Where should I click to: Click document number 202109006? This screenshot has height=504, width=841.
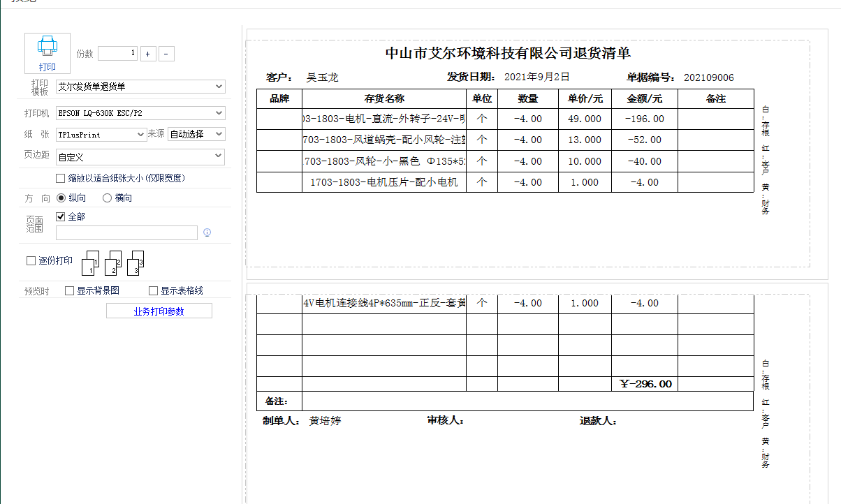[709, 77]
